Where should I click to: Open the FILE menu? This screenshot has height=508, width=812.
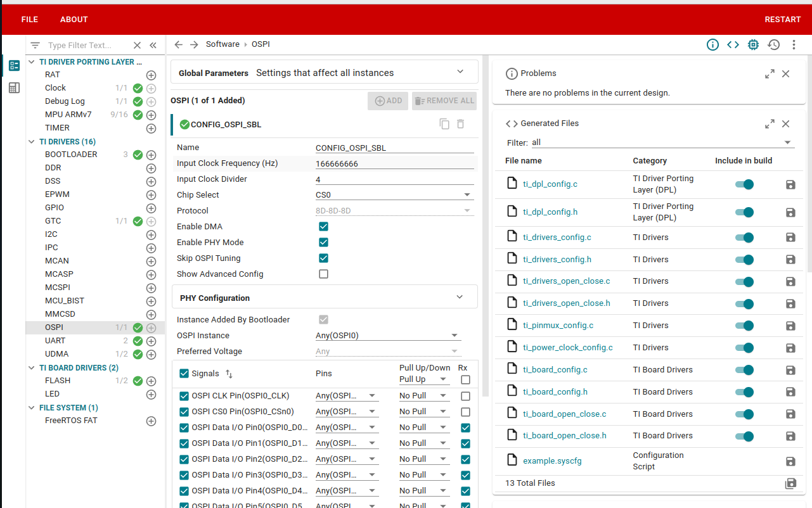(x=30, y=20)
